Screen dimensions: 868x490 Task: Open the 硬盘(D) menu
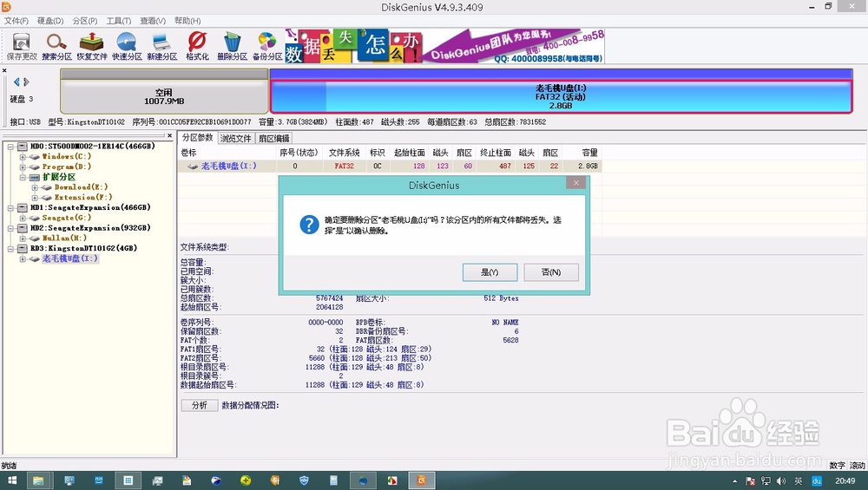pos(50,21)
